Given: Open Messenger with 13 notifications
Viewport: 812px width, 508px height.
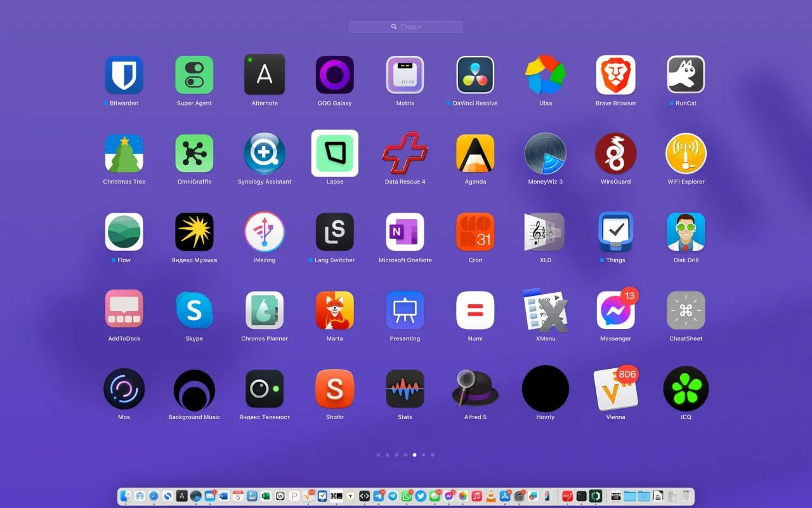Looking at the screenshot, I should [x=615, y=310].
